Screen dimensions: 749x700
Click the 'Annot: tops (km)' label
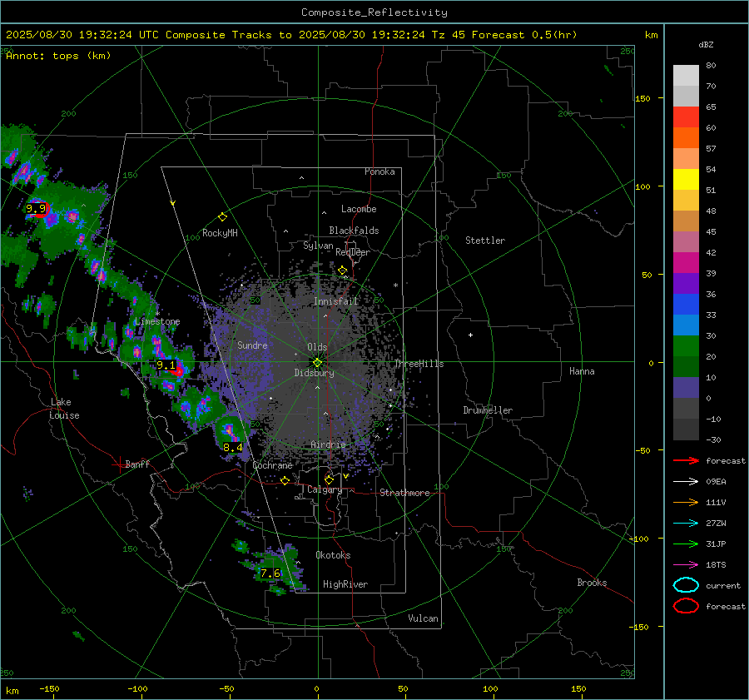point(58,56)
